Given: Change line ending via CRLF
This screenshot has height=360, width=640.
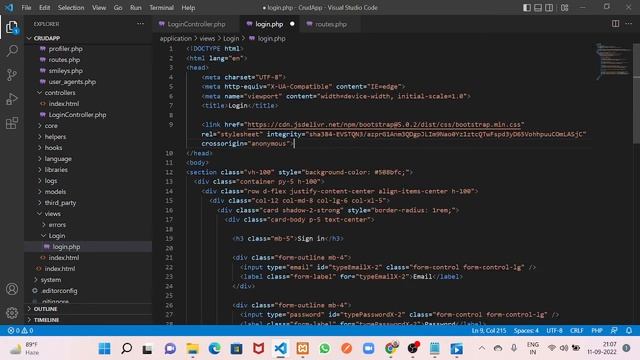Looking at the screenshot, I should [x=576, y=330].
